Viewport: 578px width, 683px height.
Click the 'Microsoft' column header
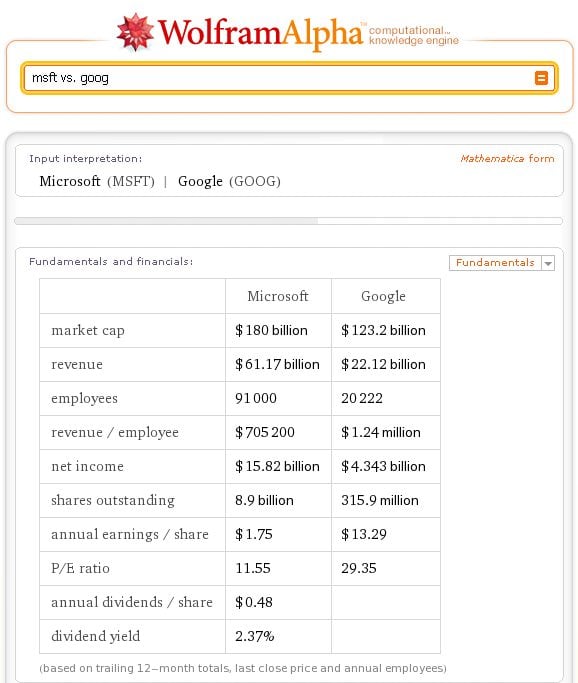(278, 296)
